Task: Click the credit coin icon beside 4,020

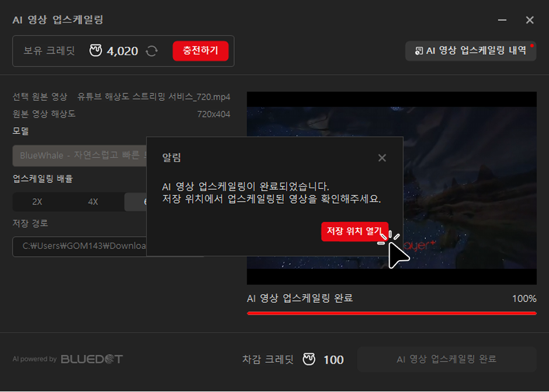Action: click(x=96, y=51)
